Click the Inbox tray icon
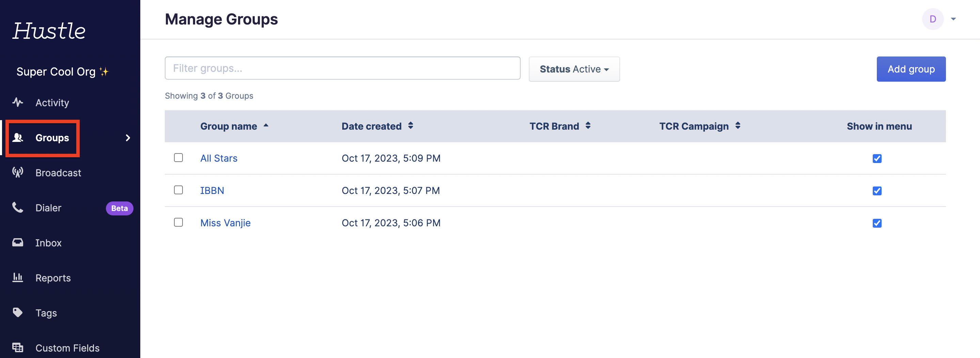 pyautogui.click(x=17, y=243)
